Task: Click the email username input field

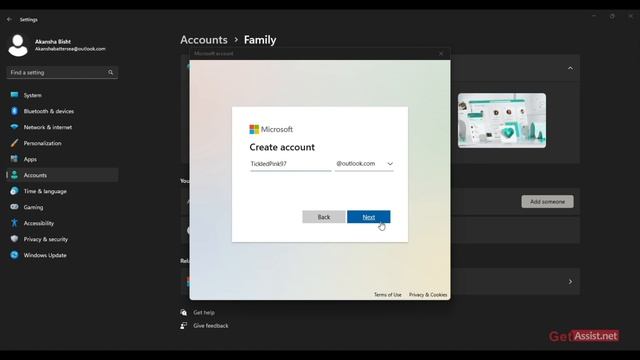Action: click(x=291, y=164)
